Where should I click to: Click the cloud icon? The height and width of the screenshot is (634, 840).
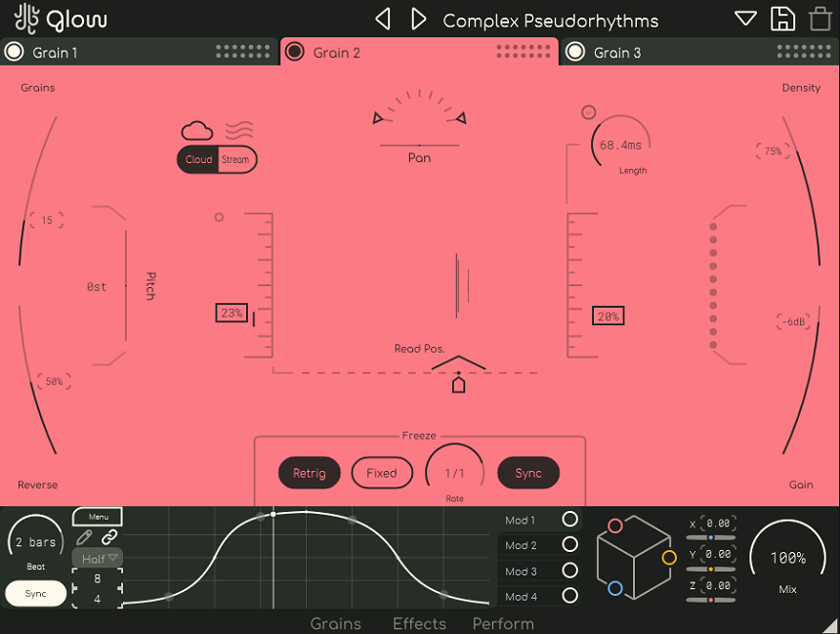(x=196, y=130)
